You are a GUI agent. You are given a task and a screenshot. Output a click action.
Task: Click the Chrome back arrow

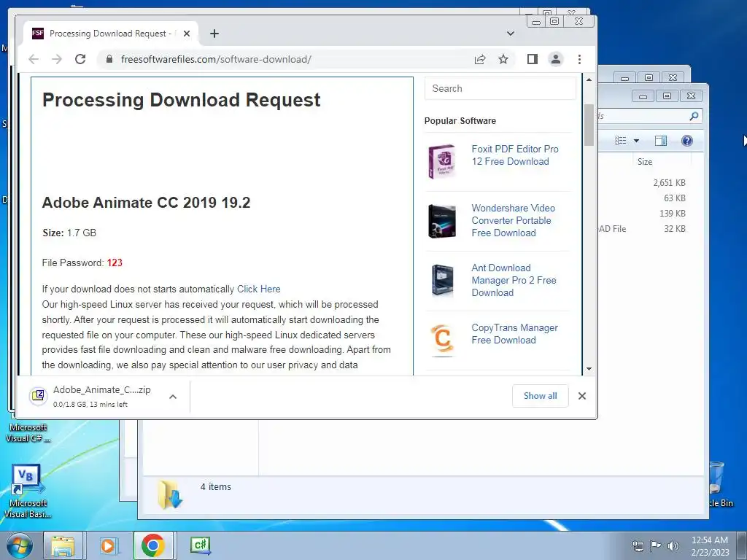(34, 59)
